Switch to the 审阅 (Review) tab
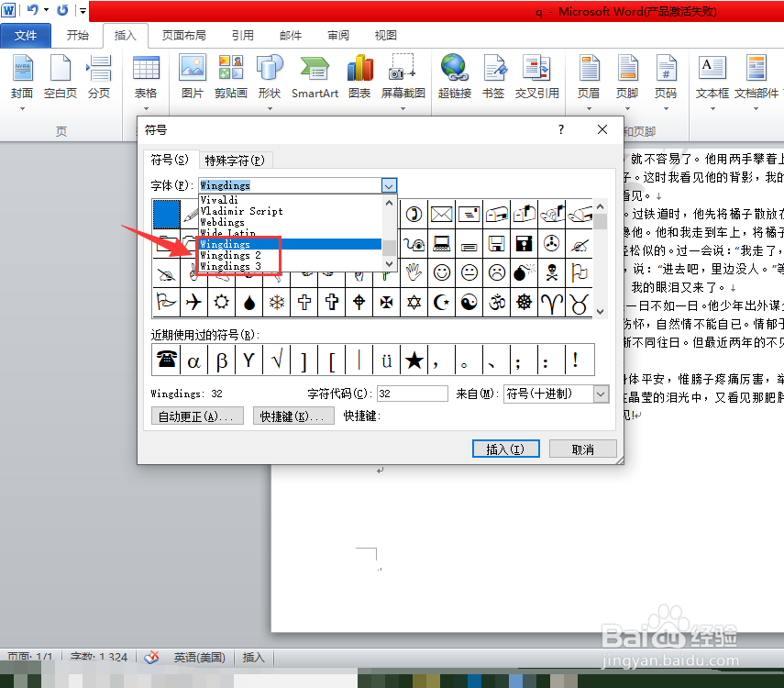 (338, 36)
